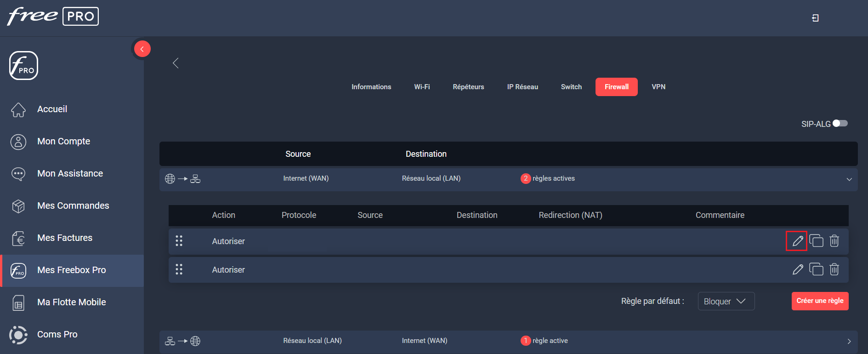The height and width of the screenshot is (354, 868).
Task: Click the Coms Pro circular icon
Action: pyautogui.click(x=18, y=335)
